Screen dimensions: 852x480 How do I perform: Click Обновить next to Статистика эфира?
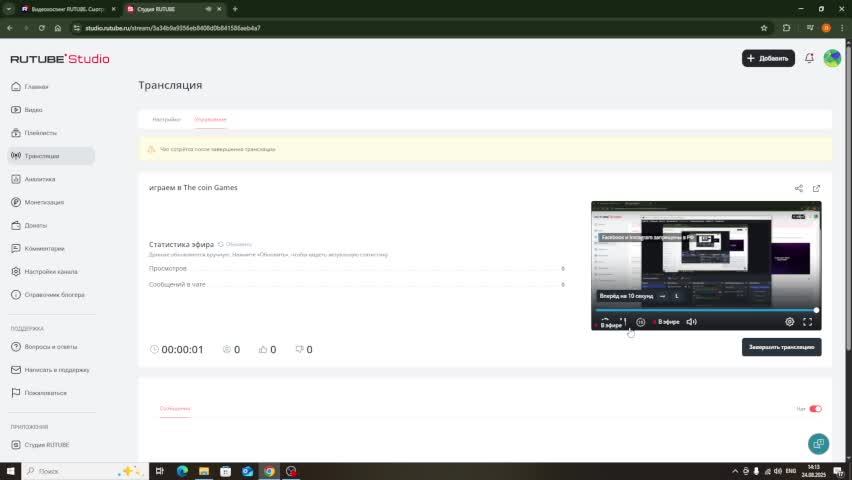click(235, 245)
